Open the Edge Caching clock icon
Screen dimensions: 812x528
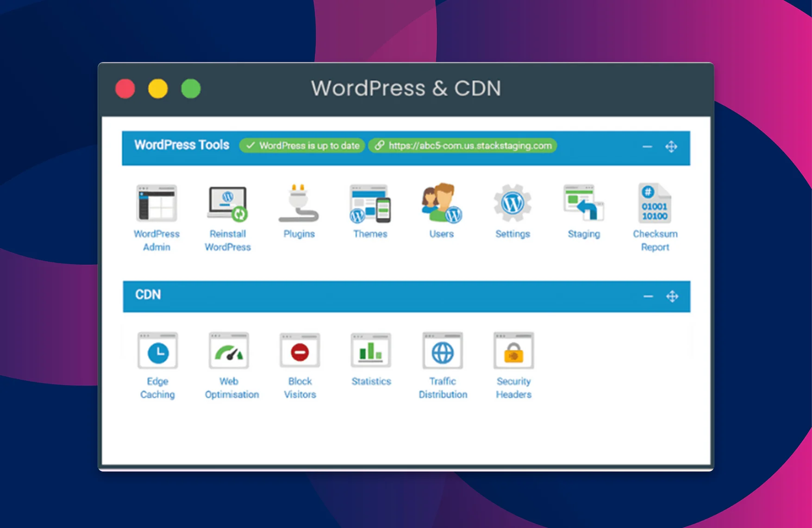coord(157,351)
